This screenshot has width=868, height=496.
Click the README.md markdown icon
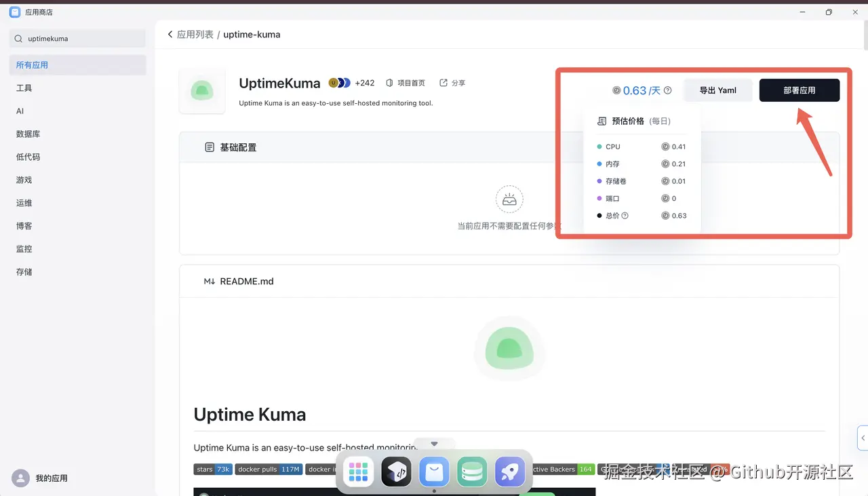pos(210,282)
